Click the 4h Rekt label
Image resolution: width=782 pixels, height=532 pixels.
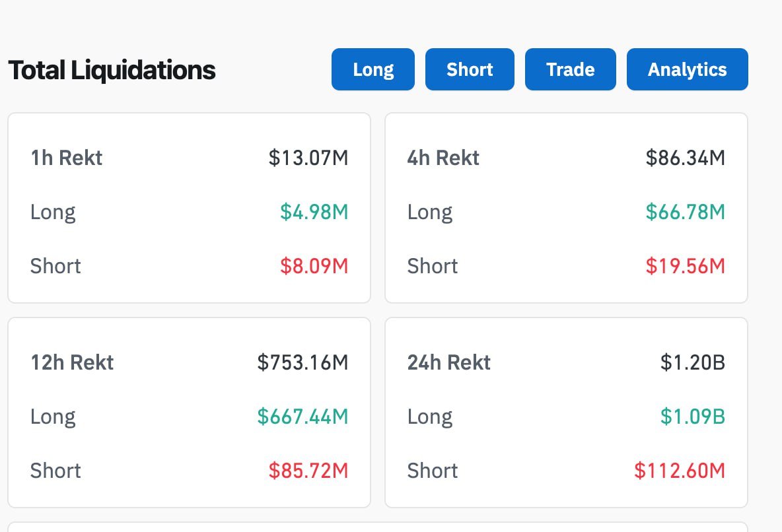tap(443, 158)
